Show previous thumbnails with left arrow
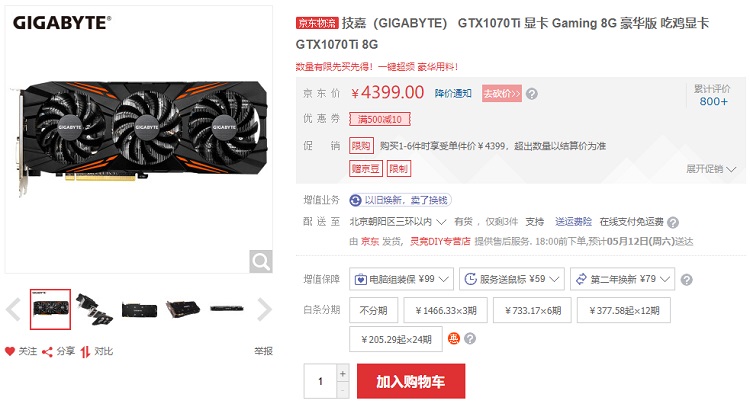Image resolution: width=750 pixels, height=407 pixels. 13,309
